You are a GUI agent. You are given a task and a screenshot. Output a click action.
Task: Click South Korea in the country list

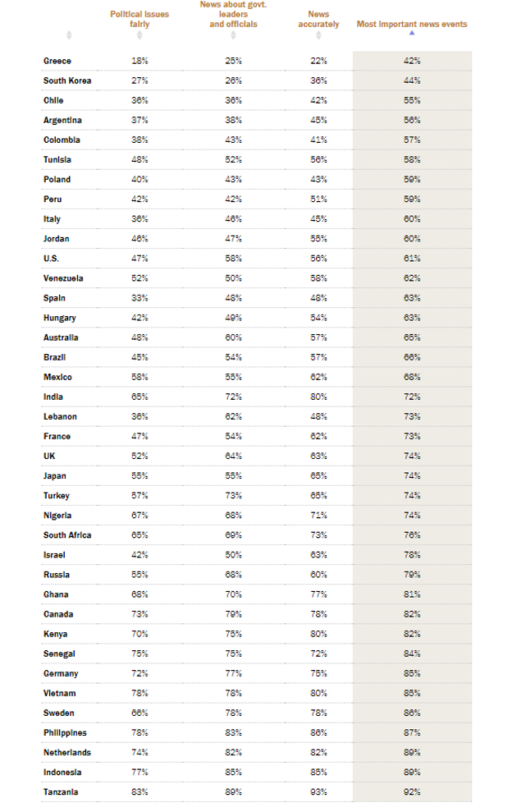pos(66,80)
